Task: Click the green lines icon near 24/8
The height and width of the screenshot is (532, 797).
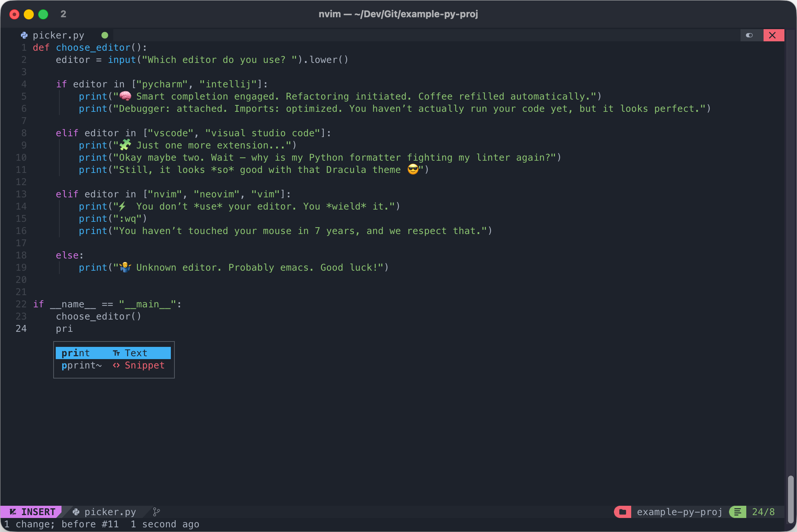Action: tap(737, 512)
